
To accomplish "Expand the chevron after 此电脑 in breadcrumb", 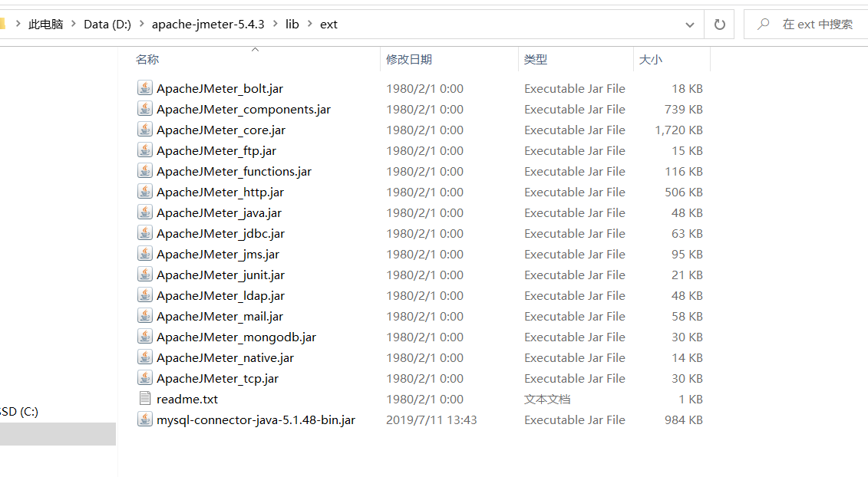I will [73, 24].
